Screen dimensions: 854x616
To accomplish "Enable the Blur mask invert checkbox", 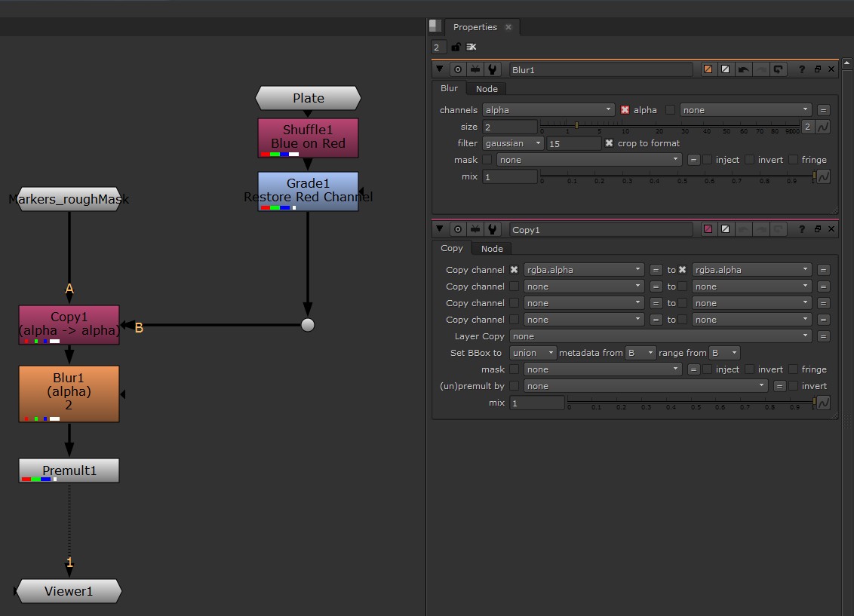I will [749, 160].
